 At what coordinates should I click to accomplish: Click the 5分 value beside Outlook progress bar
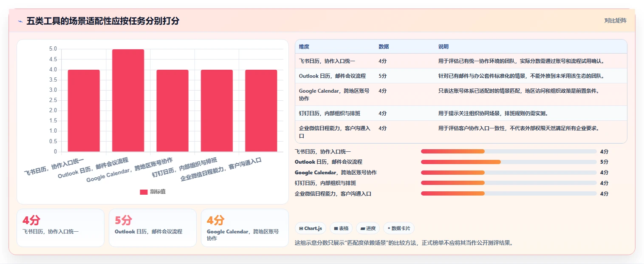click(604, 162)
